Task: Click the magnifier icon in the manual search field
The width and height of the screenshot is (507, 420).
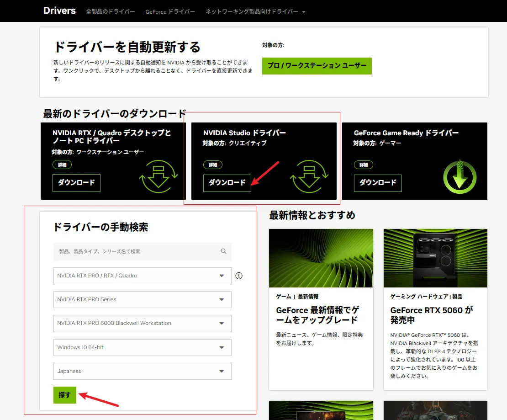Action: click(x=223, y=251)
